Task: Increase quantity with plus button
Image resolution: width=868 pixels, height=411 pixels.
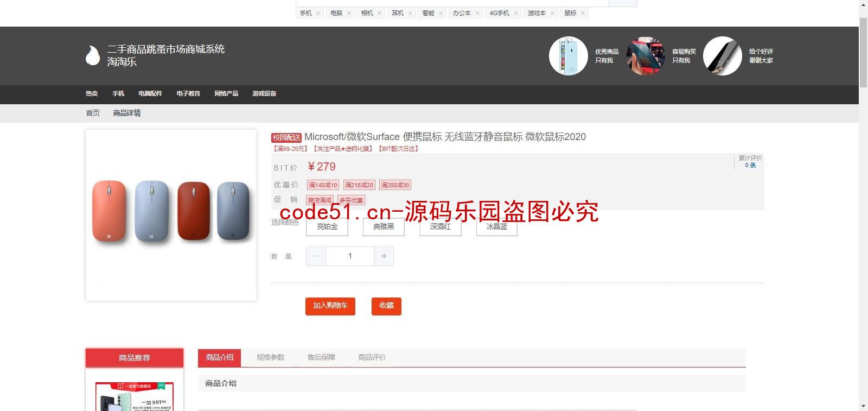Action: pos(384,256)
